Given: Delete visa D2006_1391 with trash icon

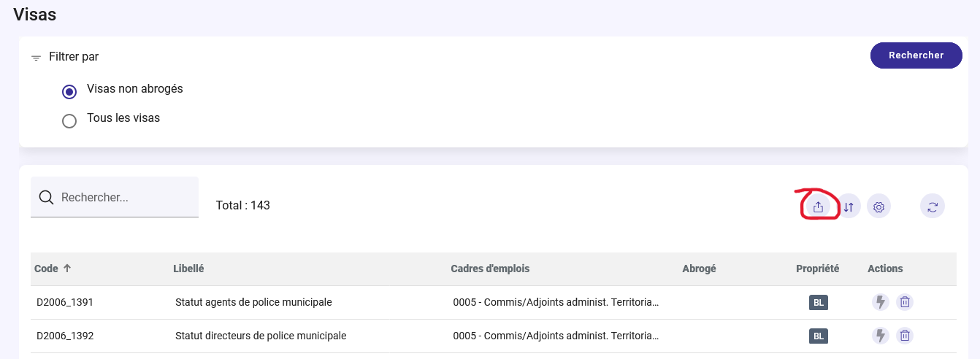Looking at the screenshot, I should coord(905,302).
